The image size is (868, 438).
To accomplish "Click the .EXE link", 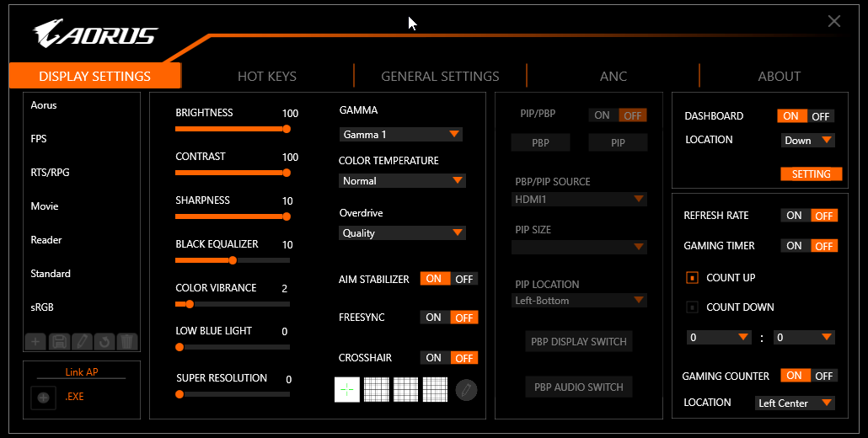I will pyautogui.click(x=74, y=397).
